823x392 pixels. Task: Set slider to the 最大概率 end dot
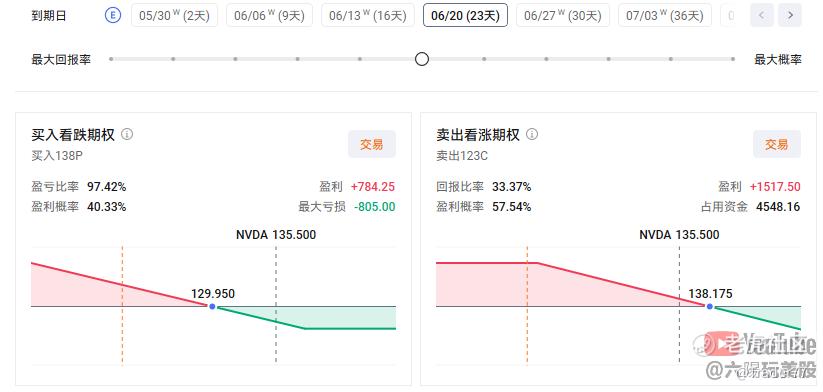[x=733, y=59]
